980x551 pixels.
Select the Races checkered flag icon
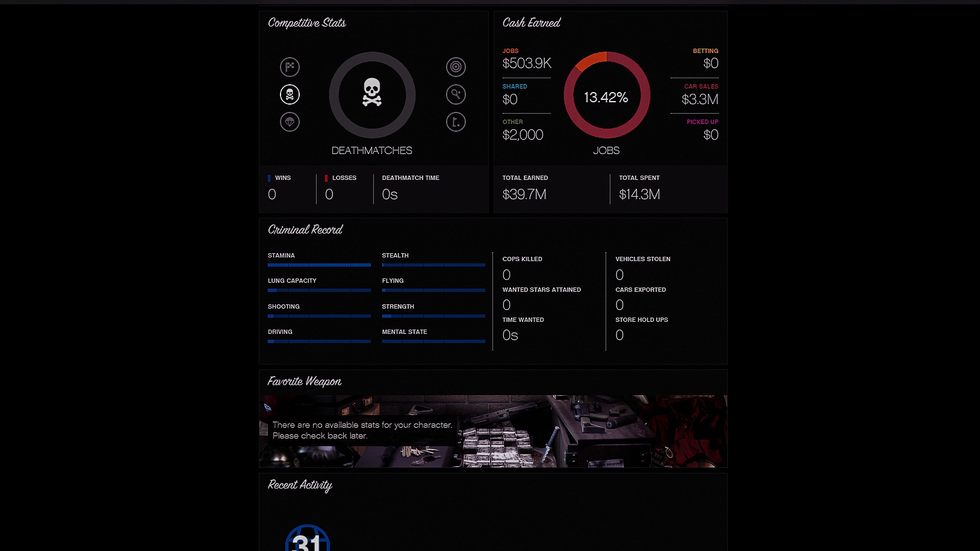coord(290,67)
